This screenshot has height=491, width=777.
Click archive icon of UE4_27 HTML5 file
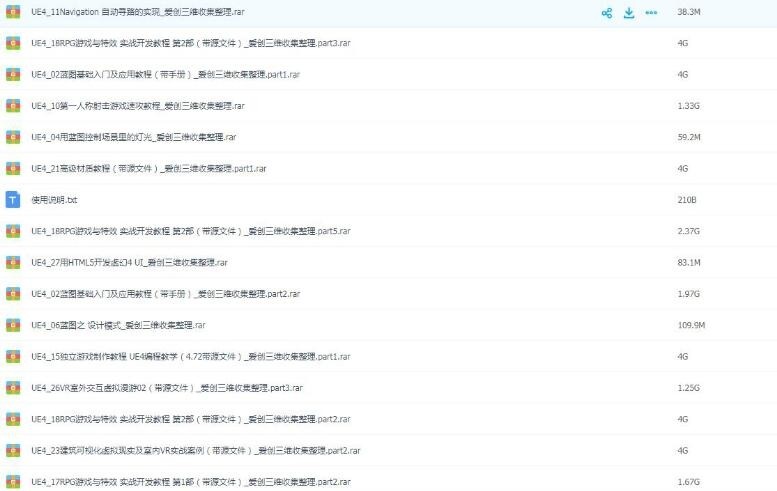click(x=13, y=262)
